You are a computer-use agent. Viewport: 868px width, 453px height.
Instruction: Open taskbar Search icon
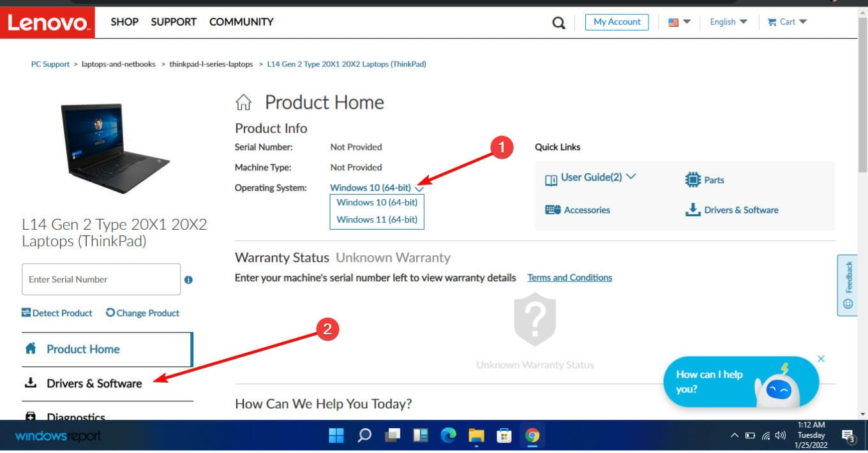[364, 436]
